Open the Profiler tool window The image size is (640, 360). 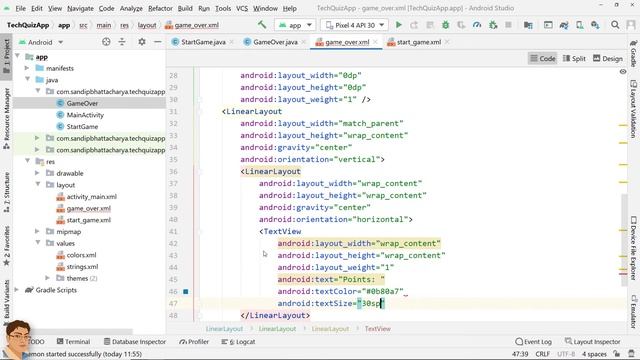point(194,342)
